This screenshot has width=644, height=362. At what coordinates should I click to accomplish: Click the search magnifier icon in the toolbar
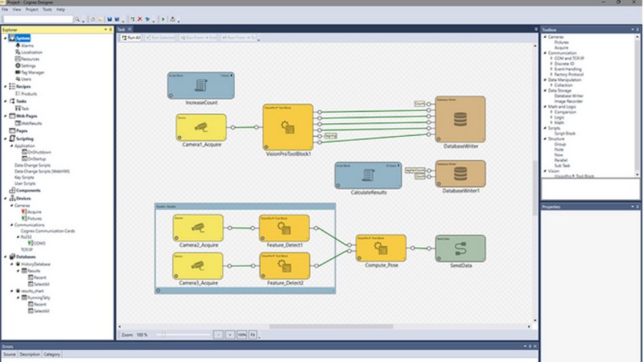[76, 19]
